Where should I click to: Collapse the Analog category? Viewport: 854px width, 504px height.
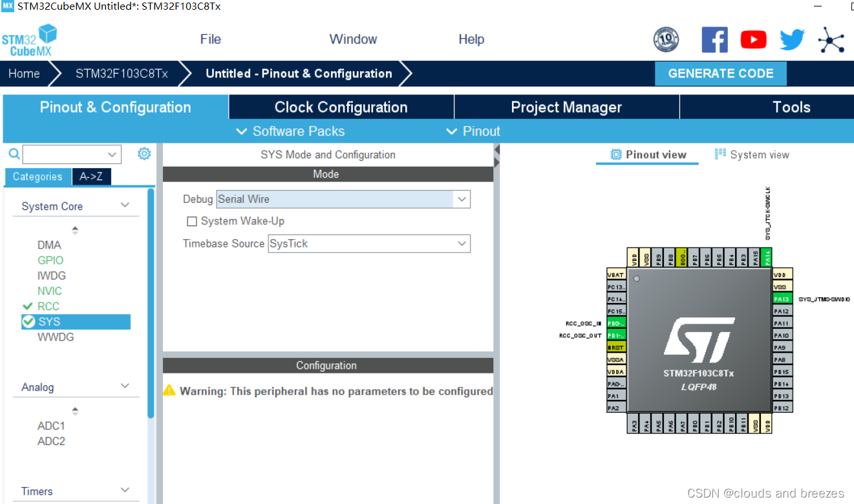(x=125, y=386)
